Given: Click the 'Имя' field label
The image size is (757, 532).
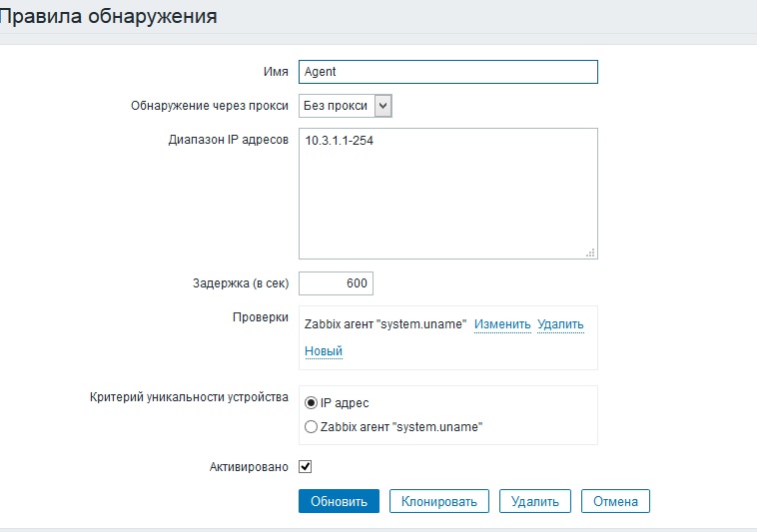Looking at the screenshot, I should pyautogui.click(x=276, y=73).
